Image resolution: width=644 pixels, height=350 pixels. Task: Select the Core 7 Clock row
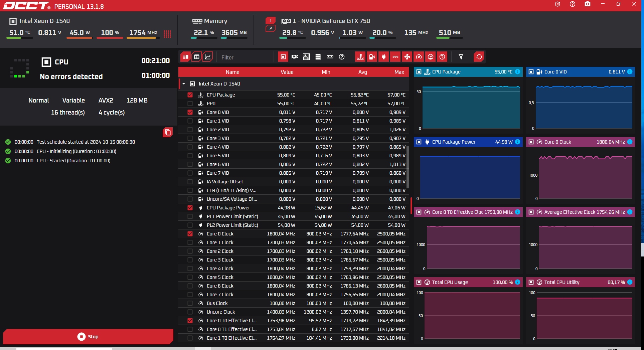tap(293, 295)
